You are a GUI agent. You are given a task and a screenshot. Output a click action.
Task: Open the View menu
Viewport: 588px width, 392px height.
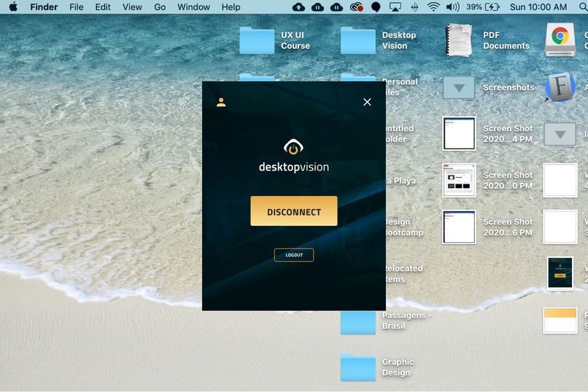pos(132,7)
